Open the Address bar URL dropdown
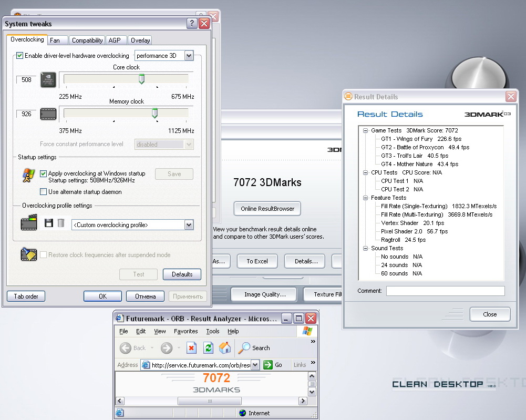The image size is (526, 420). (255, 365)
